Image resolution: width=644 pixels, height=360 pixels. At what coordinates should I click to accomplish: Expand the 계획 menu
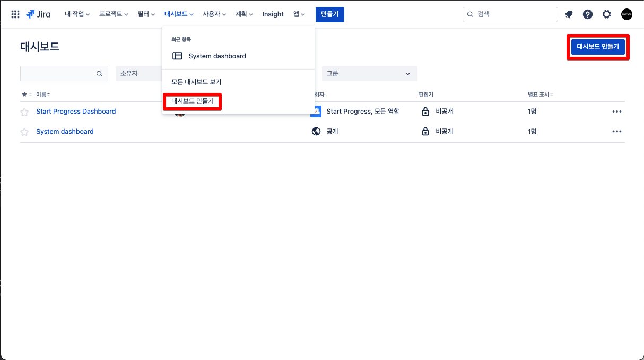click(244, 14)
